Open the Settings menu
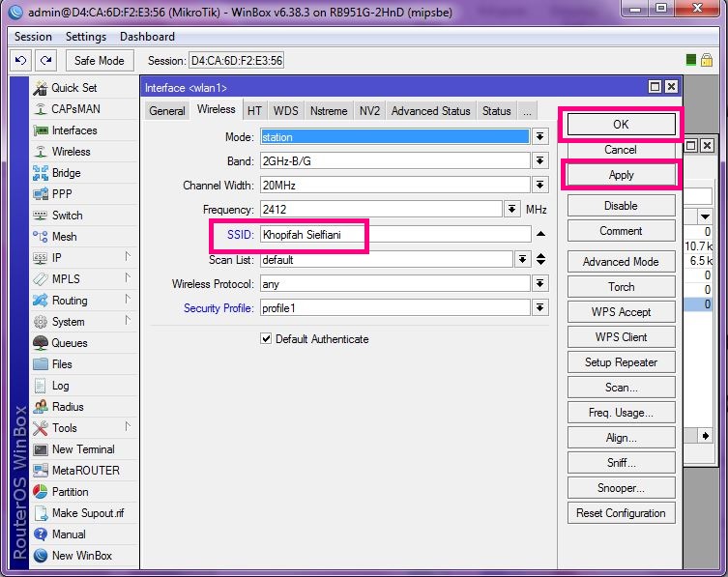Viewport: 728px width, 577px height. [86, 37]
